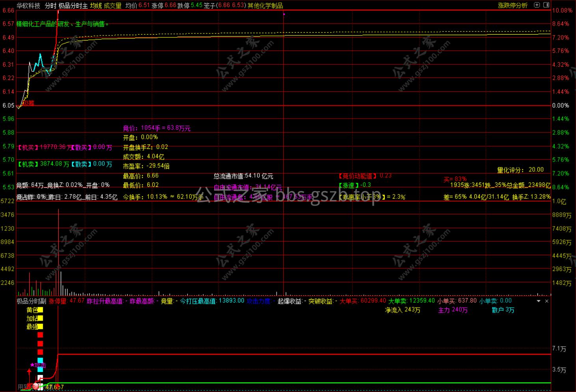Click the 开盘: 0.00% line
576x392 pixels.
[140, 137]
